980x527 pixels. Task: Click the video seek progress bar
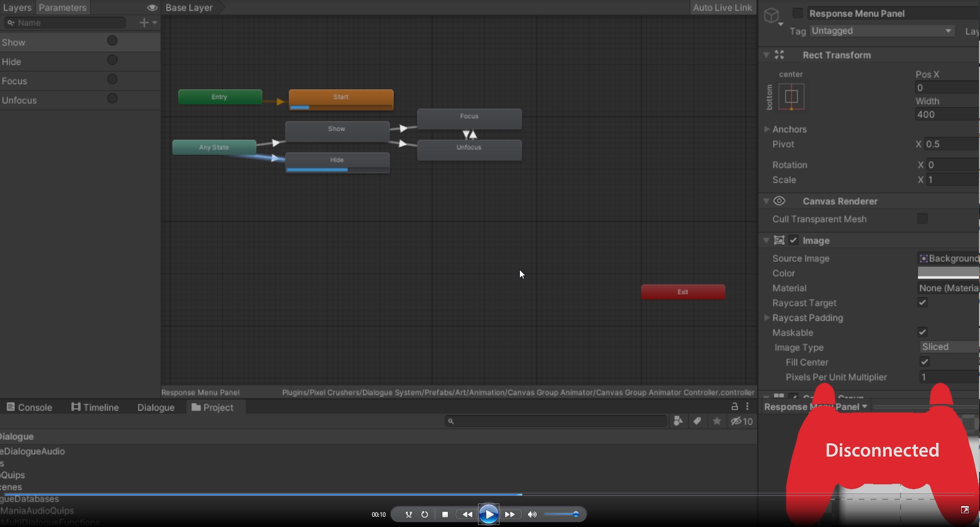coord(490,494)
